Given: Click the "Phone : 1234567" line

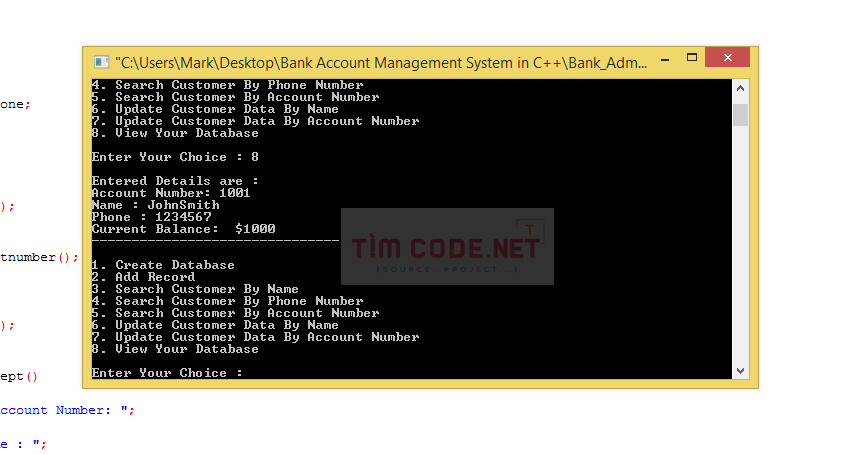Looking at the screenshot, I should click(152, 217).
